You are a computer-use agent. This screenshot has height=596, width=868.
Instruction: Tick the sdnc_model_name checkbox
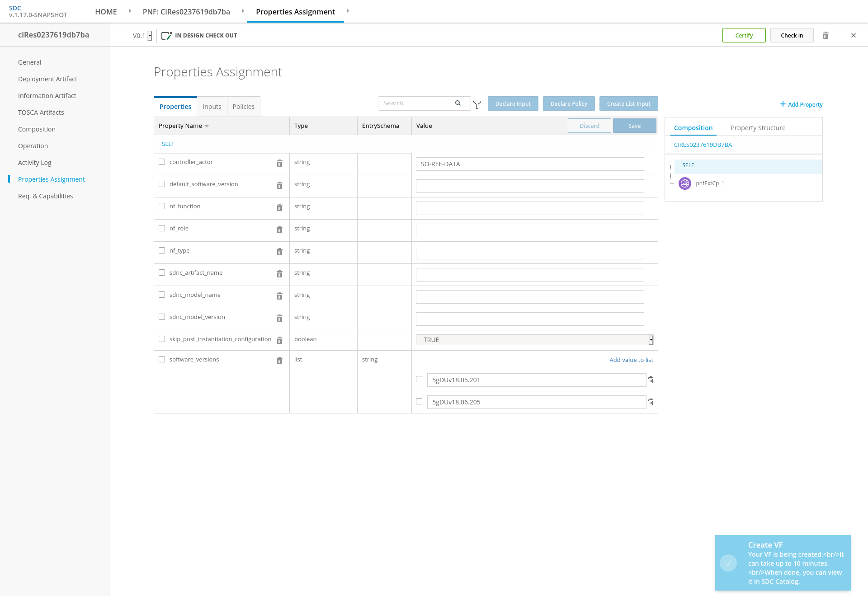tap(162, 295)
